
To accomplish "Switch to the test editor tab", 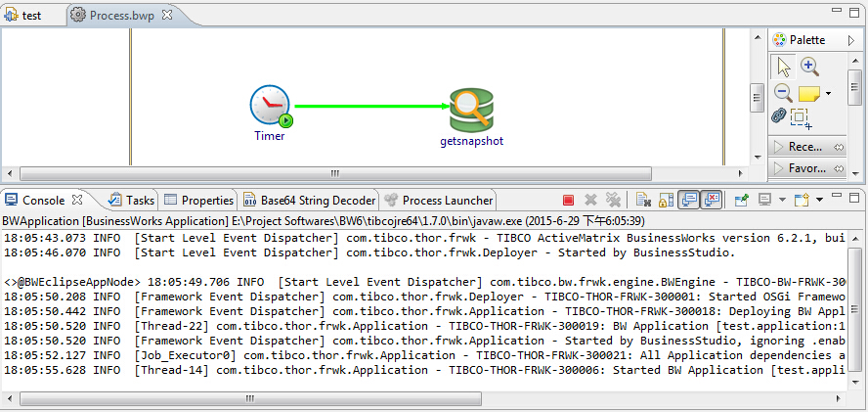I will (x=23, y=16).
